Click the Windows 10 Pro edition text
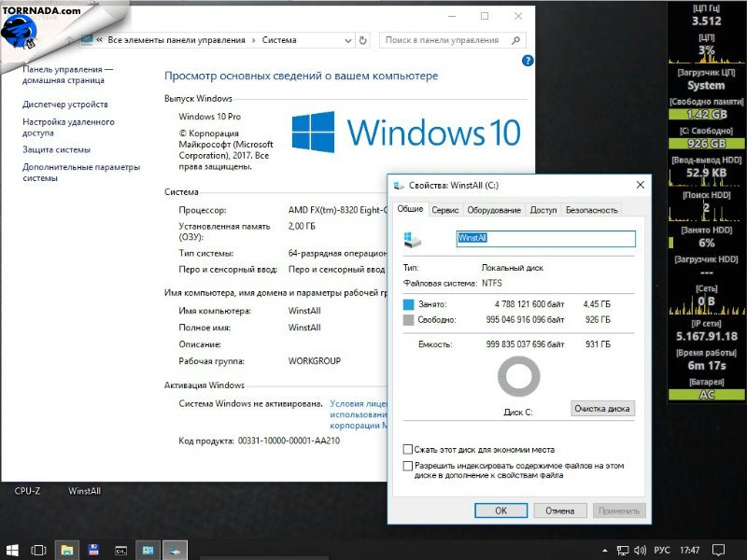747x560 pixels. tap(209, 117)
